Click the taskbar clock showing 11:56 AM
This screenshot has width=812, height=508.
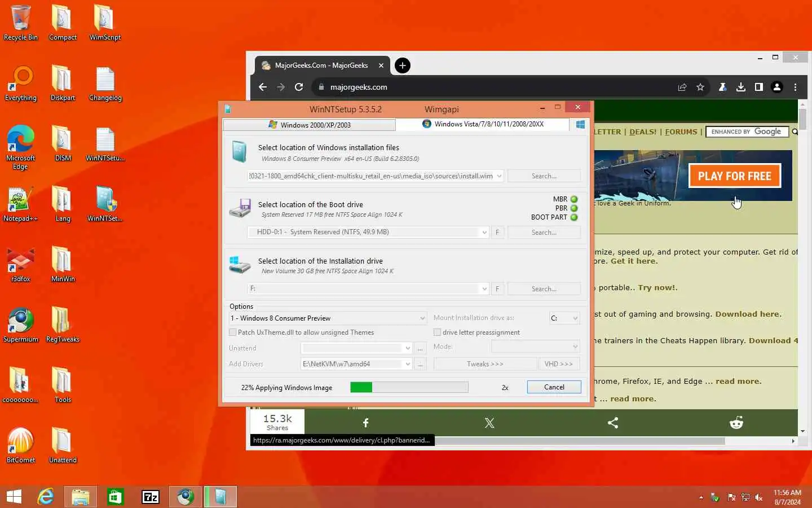click(787, 497)
